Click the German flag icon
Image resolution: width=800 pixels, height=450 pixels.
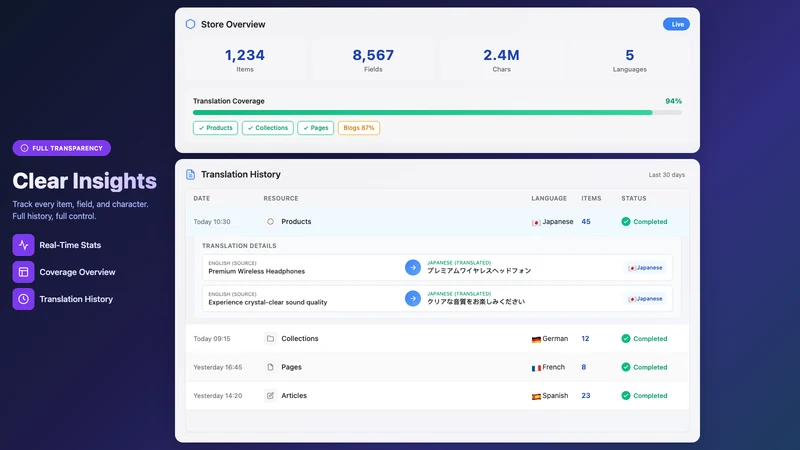(536, 339)
